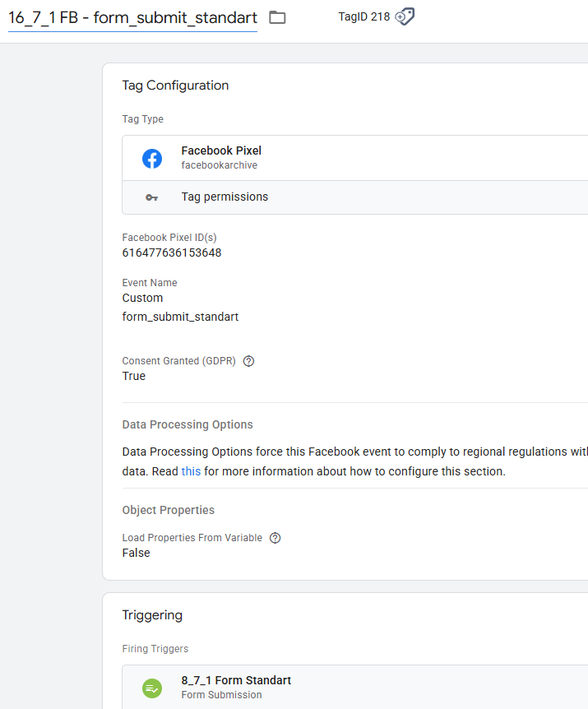
Task: Edit the tag name title field
Action: tap(132, 17)
